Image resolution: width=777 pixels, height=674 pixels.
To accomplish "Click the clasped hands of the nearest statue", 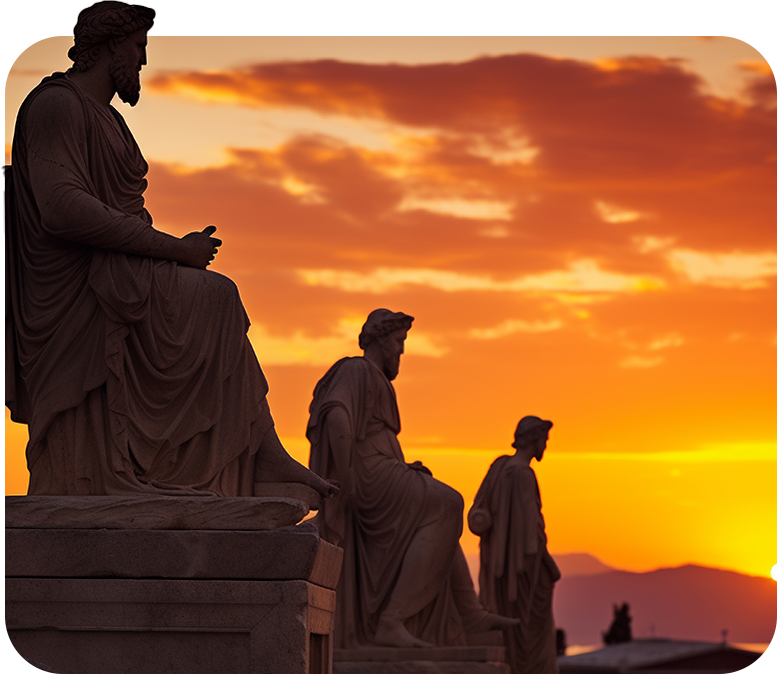I will pyautogui.click(x=201, y=247).
